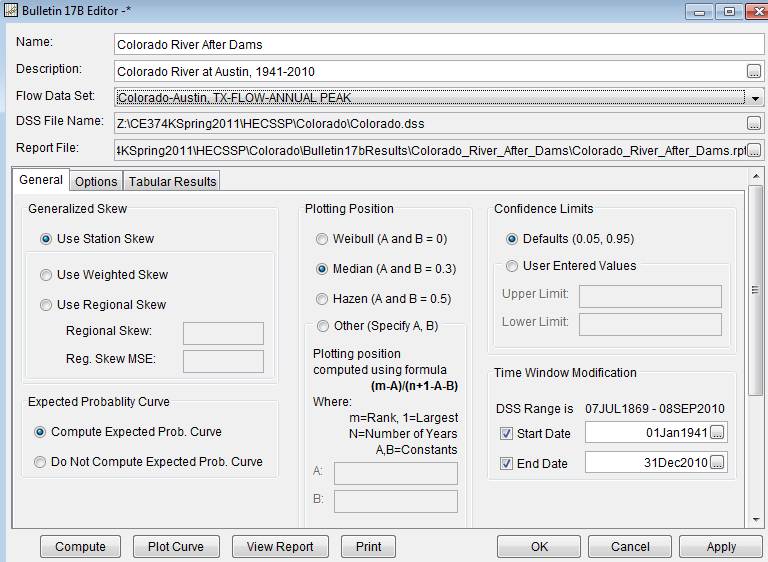Click into the Name text field
Viewport: 768px width, 562px height.
pyautogui.click(x=438, y=45)
